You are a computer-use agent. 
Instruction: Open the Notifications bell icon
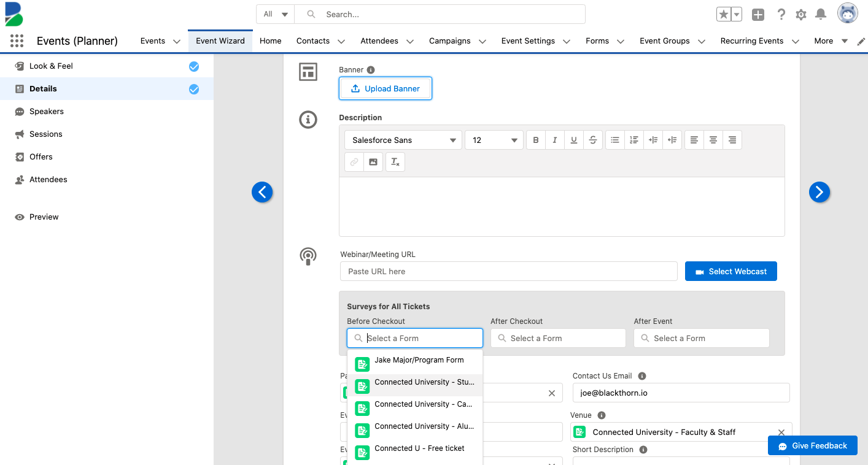tap(820, 15)
